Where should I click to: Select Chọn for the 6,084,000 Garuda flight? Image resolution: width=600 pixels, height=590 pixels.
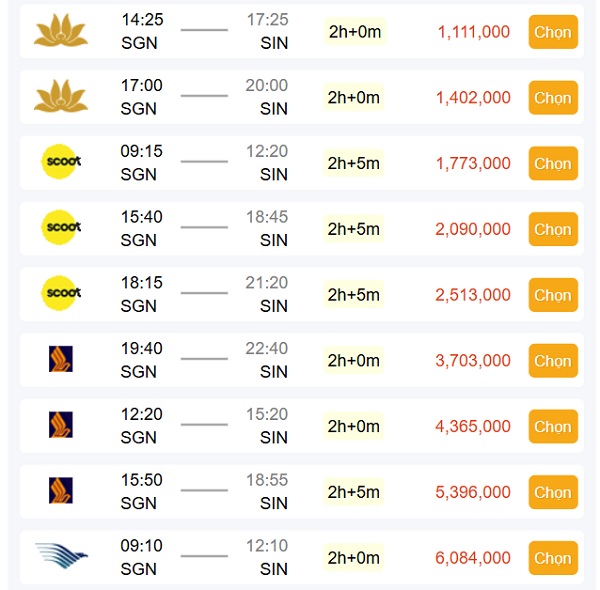pos(553,558)
